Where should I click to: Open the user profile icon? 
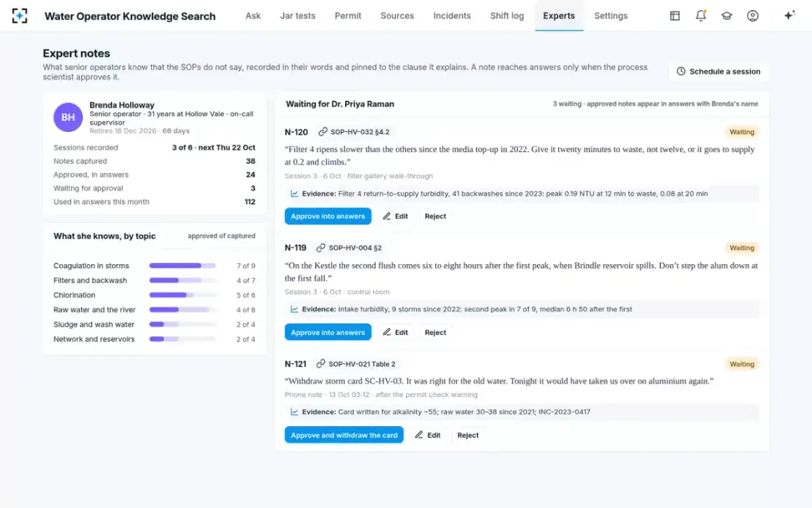pos(752,16)
